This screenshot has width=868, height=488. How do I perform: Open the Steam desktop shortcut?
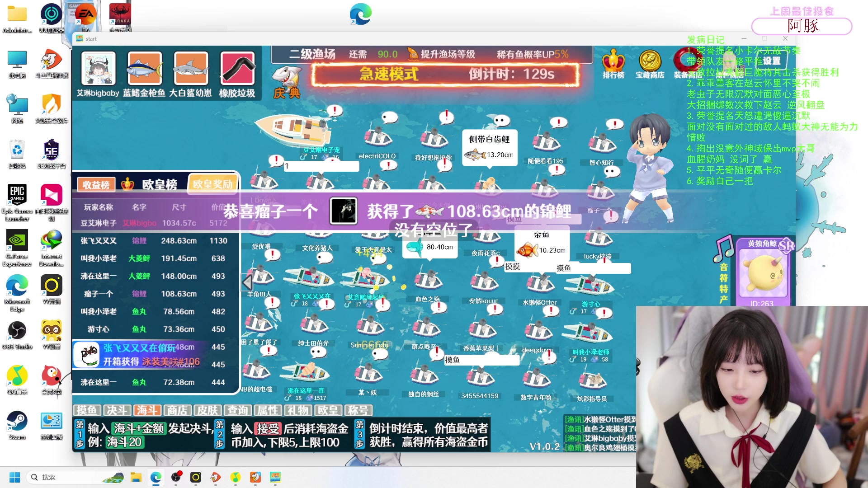(17, 425)
